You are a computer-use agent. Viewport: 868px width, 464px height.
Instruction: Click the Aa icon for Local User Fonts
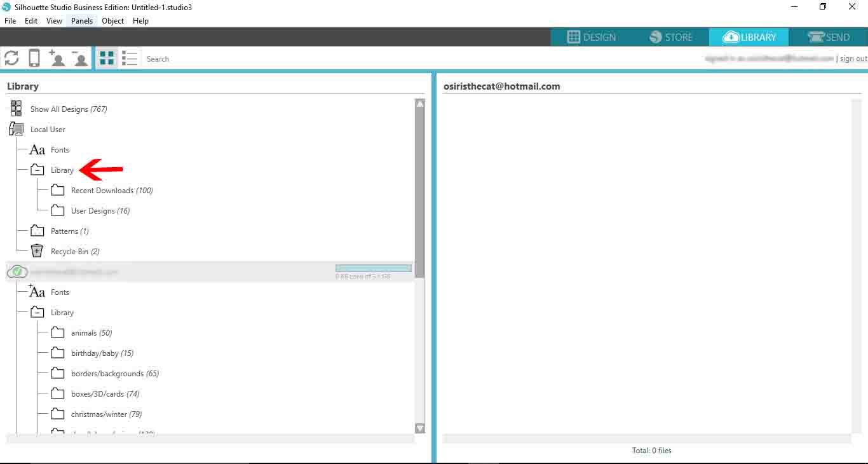[x=37, y=150]
